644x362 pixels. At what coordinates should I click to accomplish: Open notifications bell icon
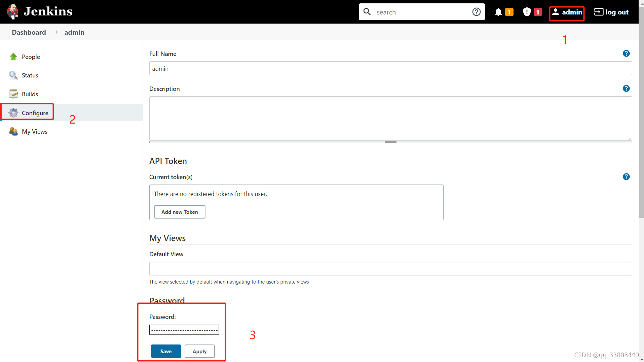(x=498, y=12)
